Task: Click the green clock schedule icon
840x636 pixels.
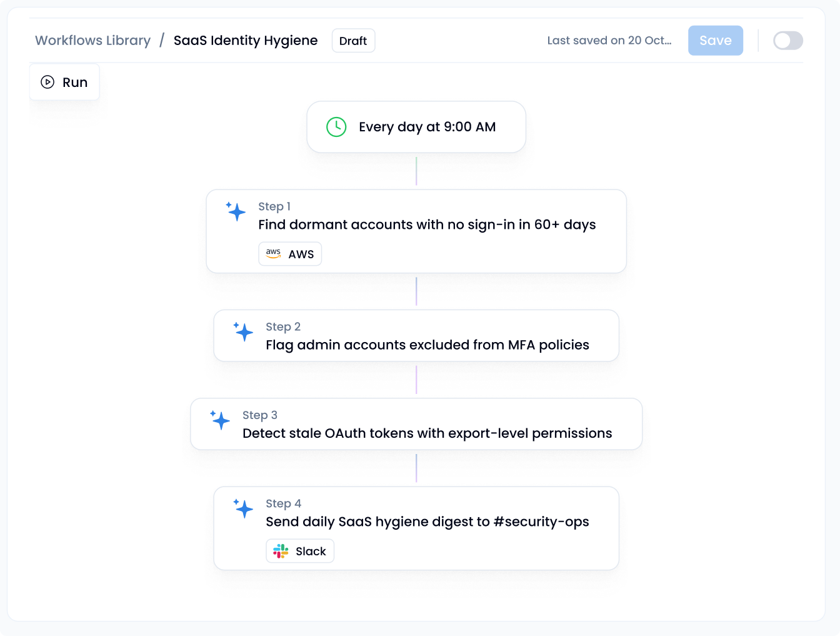Action: (x=336, y=127)
